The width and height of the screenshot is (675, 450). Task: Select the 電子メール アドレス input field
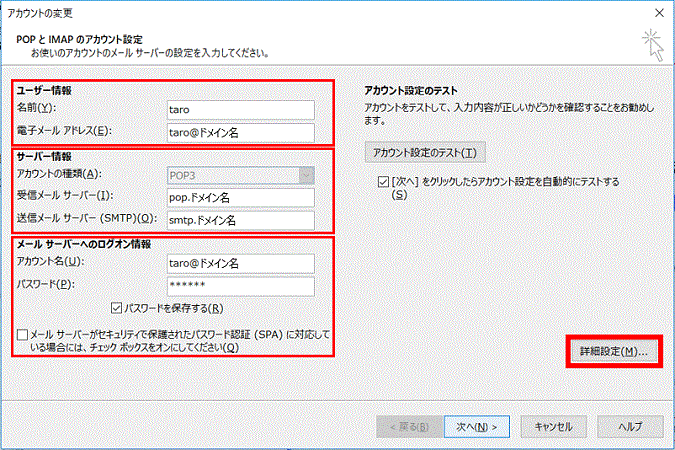[241, 133]
